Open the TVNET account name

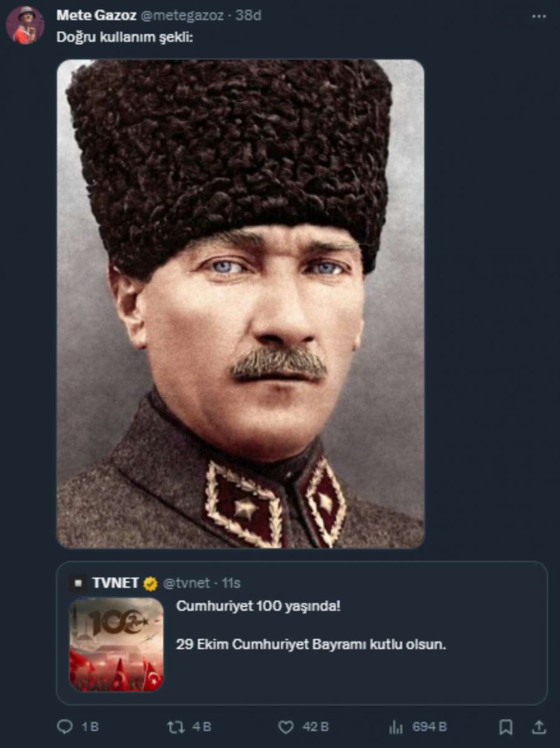click(x=115, y=583)
